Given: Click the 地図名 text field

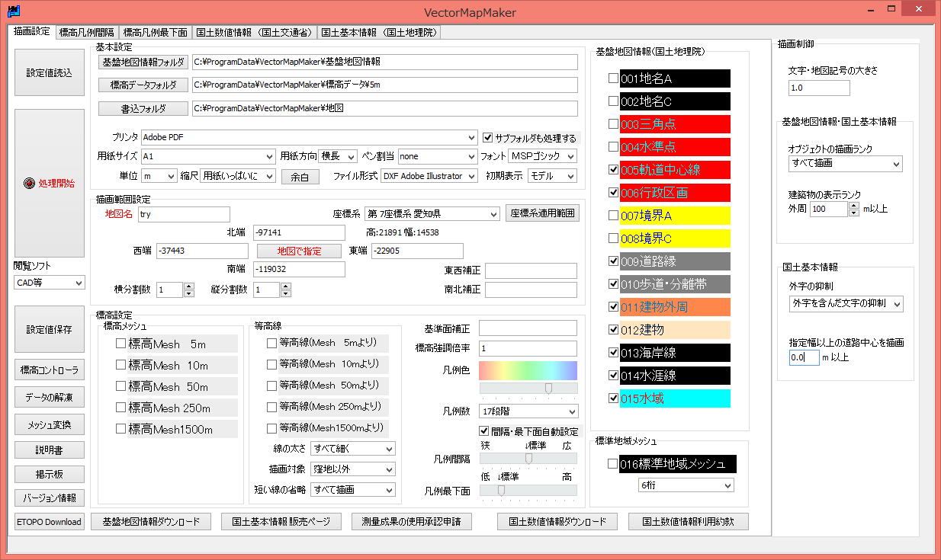Looking at the screenshot, I should pos(184,214).
